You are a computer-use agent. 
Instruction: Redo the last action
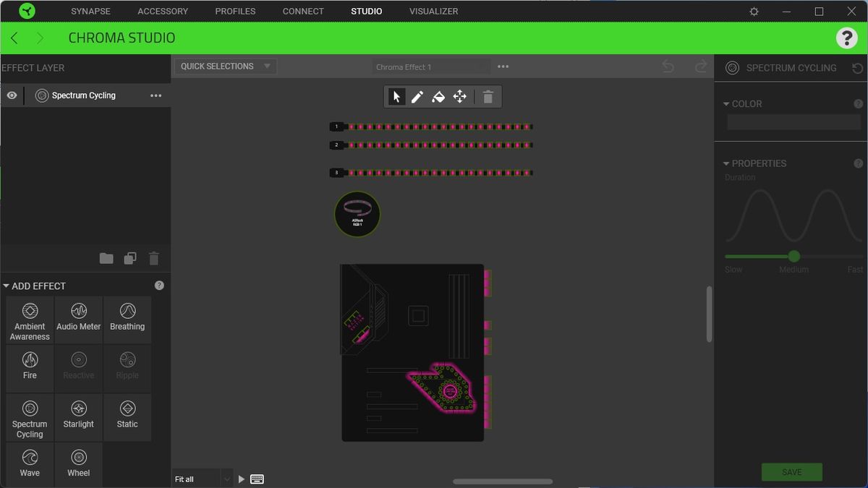[x=700, y=67]
